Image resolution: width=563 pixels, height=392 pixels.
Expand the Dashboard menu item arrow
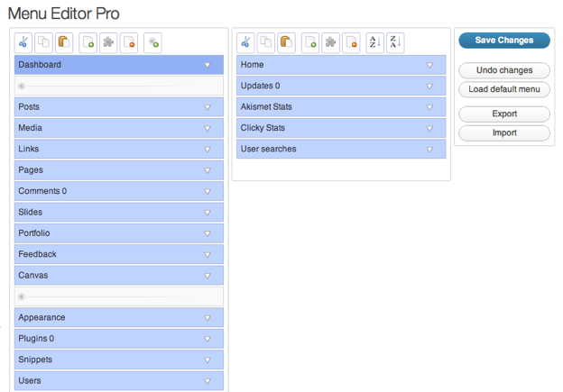pyautogui.click(x=208, y=66)
